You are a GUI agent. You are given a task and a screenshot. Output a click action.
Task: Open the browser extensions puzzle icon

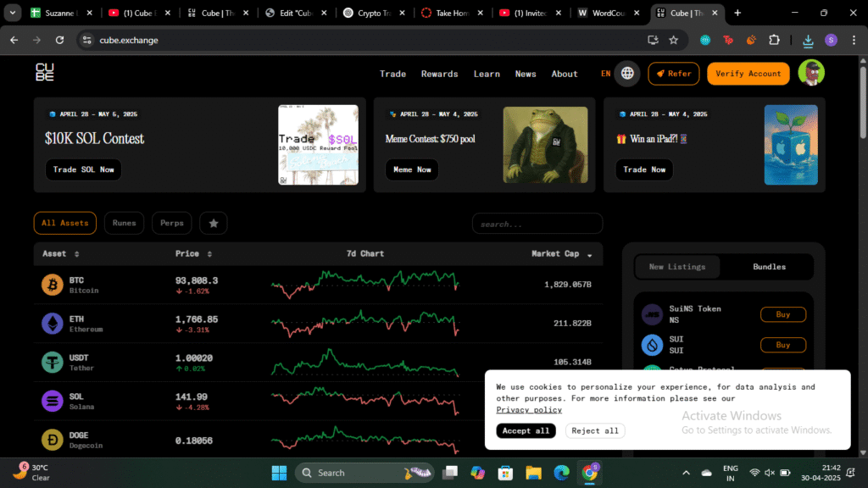click(774, 40)
